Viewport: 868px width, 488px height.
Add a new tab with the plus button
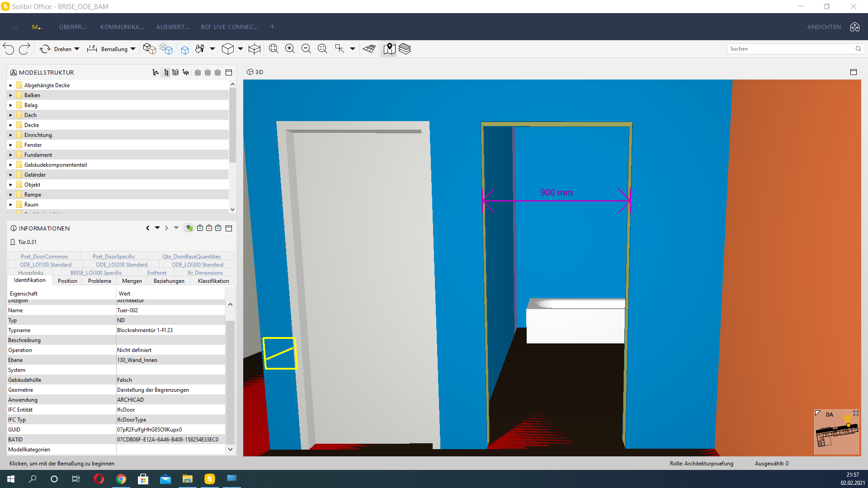coord(272,27)
